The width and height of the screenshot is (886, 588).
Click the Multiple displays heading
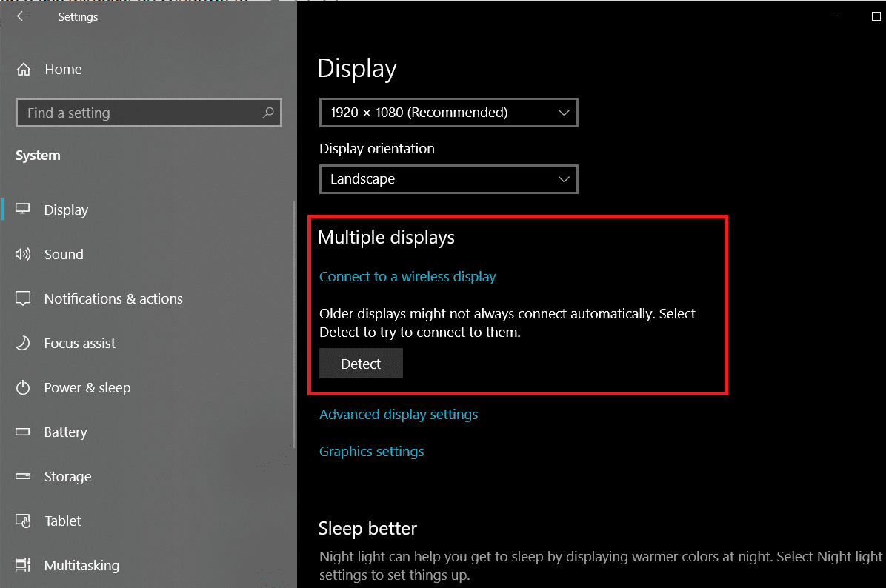(x=386, y=237)
